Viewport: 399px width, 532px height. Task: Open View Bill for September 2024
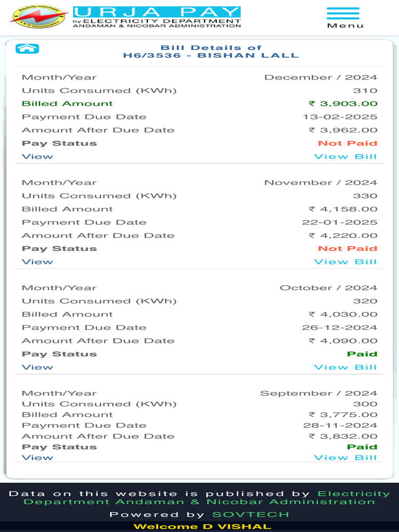coord(345,457)
